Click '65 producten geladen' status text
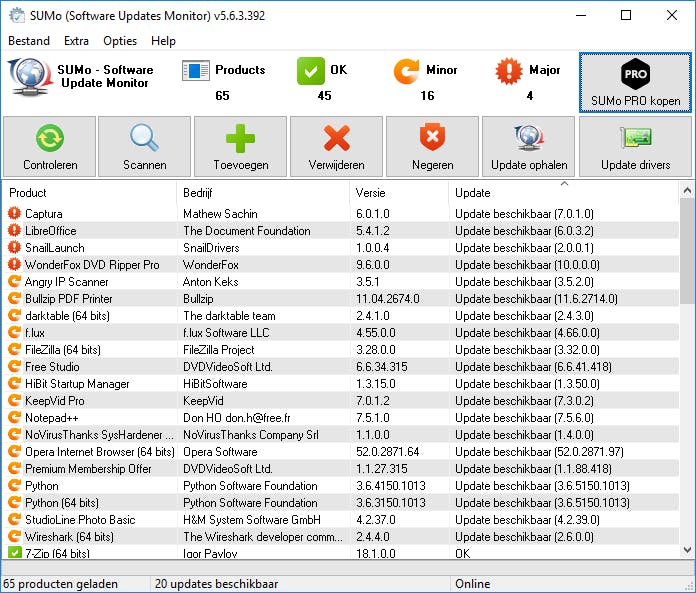This screenshot has width=696, height=593. coord(61,584)
